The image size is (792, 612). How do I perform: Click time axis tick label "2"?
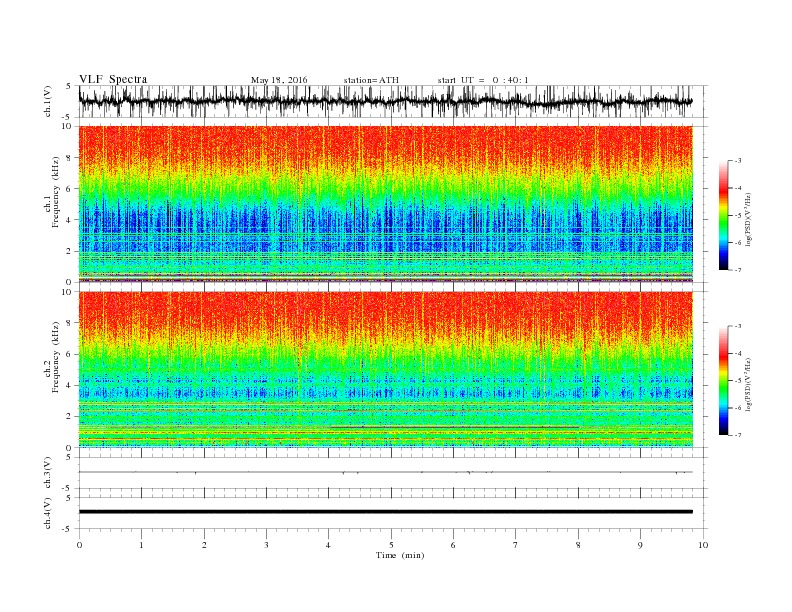pos(204,545)
